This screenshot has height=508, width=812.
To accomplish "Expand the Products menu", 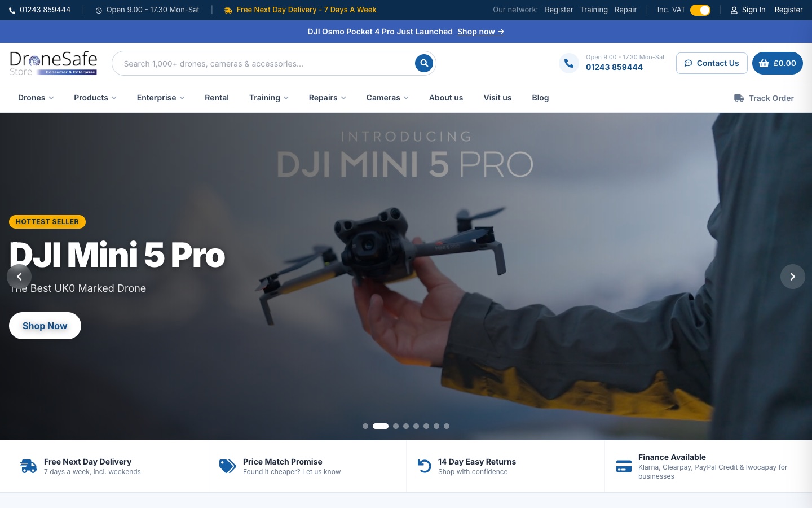I will click(95, 98).
